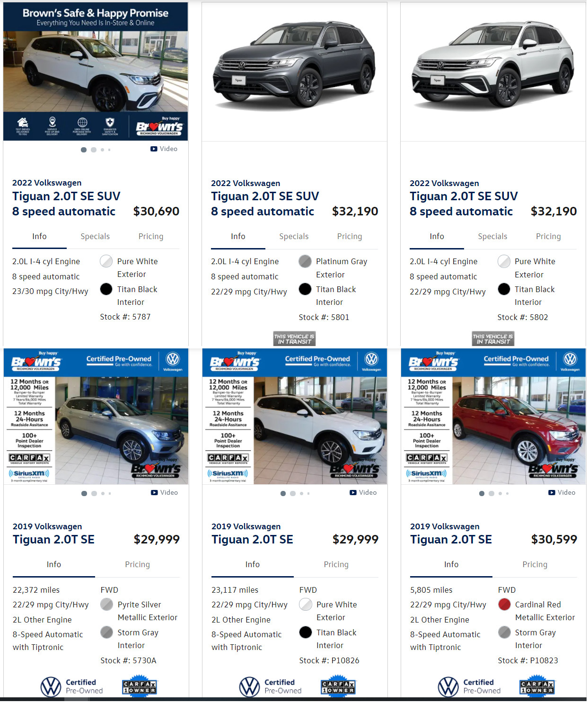Viewport: 588px width, 703px height.
Task: Open 2019 Tiguan 2.0T SE $30,599 listing title
Action: (x=451, y=540)
